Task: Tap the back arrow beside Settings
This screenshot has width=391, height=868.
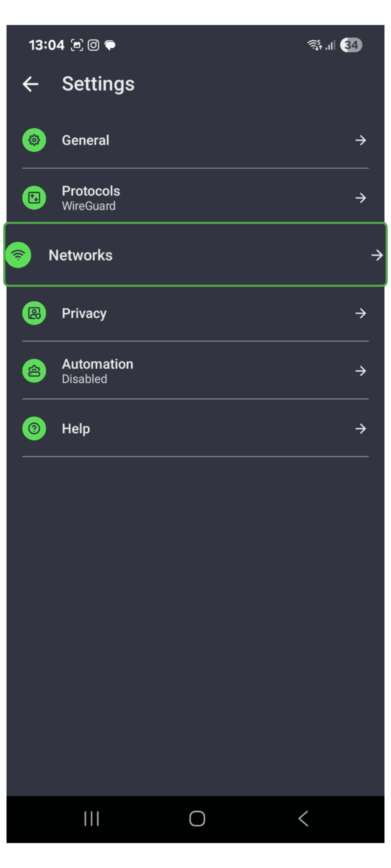Action: tap(31, 84)
